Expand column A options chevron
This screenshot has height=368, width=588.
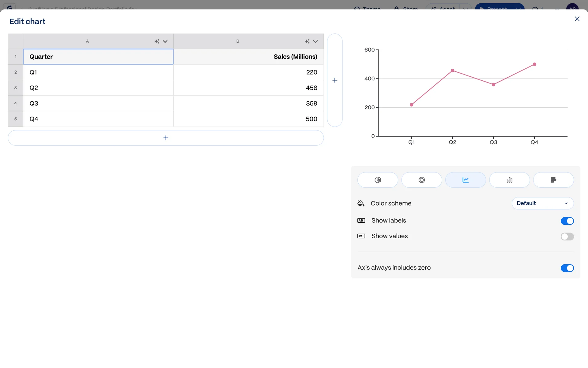click(165, 41)
